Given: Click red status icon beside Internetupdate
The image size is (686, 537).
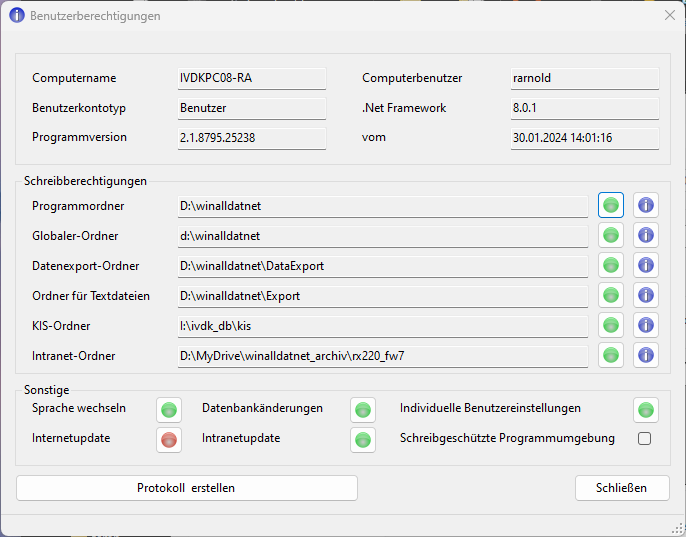Looking at the screenshot, I should click(169, 439).
